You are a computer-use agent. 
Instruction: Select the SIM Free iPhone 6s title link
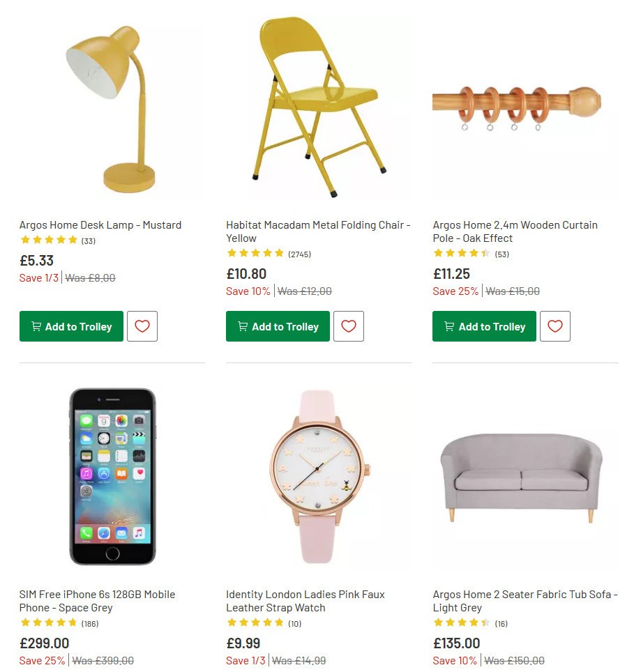96,601
